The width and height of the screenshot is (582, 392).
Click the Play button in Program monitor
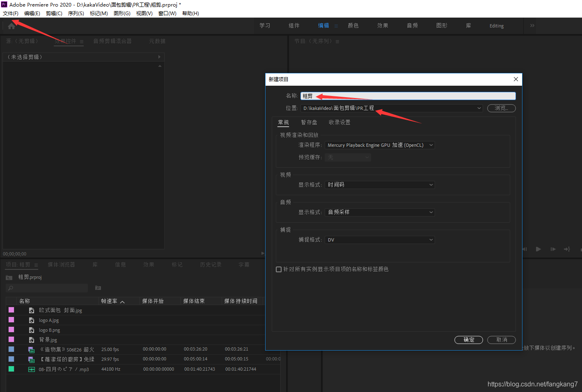(538, 249)
